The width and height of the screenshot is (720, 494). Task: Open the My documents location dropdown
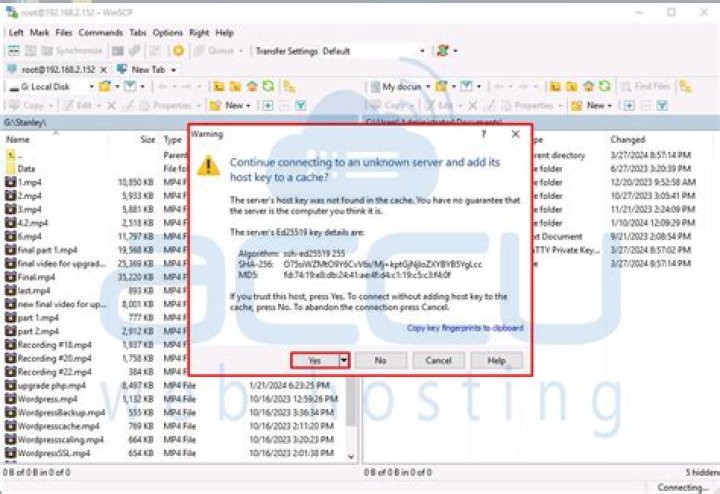428,86
